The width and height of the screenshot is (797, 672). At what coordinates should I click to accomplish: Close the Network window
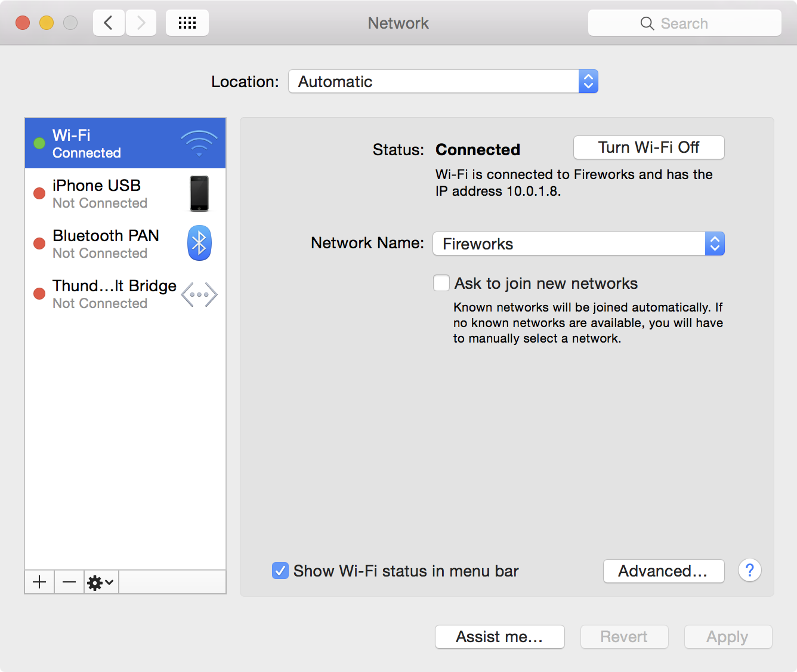[x=23, y=23]
